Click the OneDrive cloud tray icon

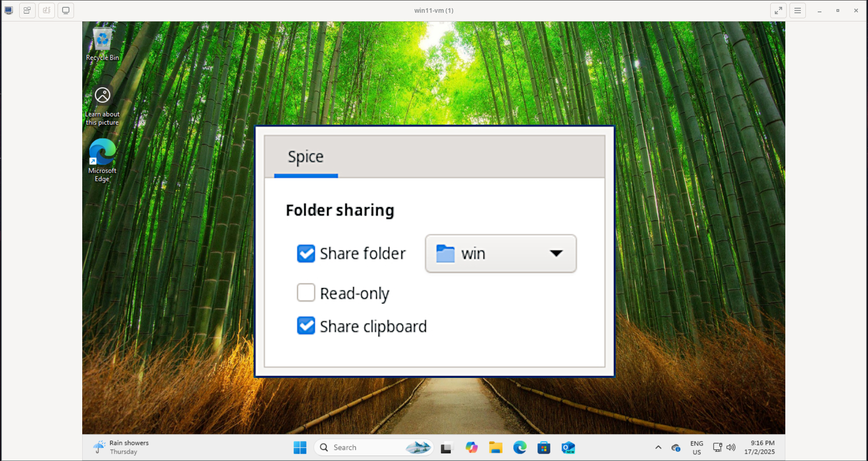click(676, 448)
